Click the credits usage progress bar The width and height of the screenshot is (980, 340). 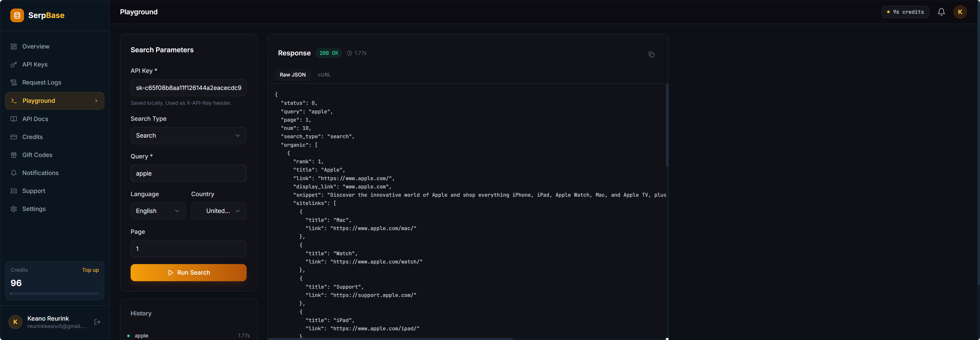click(54, 293)
